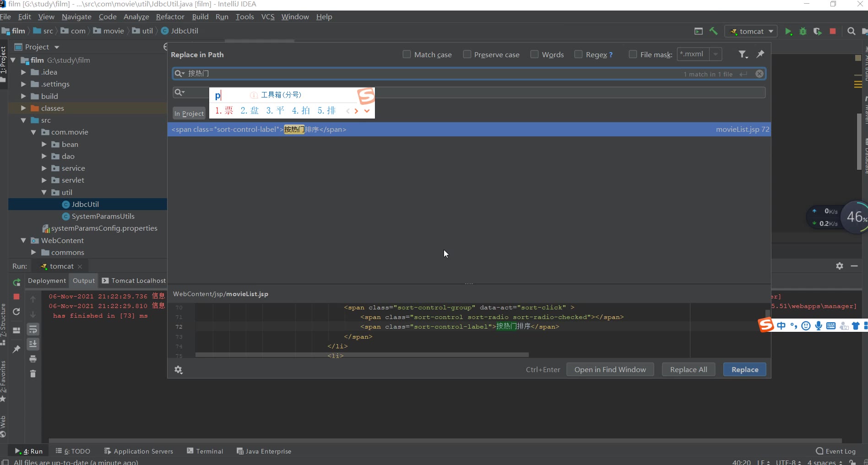Click preview pane horizontal scrollbar
Viewport: 868px width, 465px height.
click(362, 355)
